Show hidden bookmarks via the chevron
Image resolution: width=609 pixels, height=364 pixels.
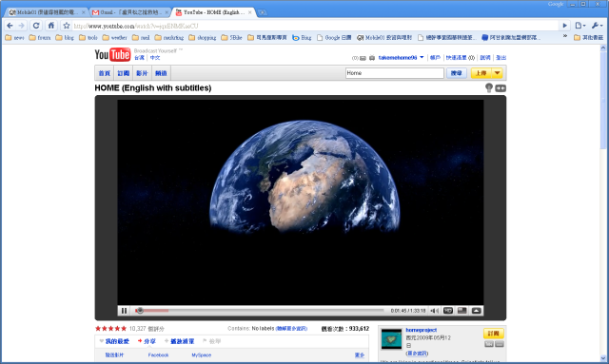[565, 36]
